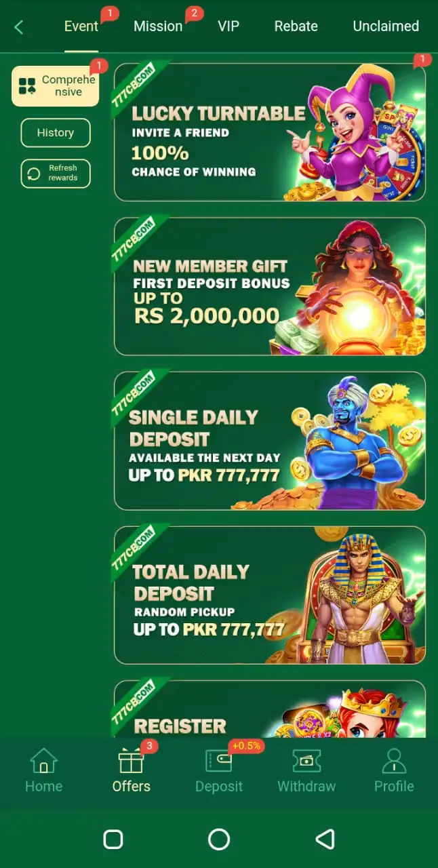Select the Comprehensive category button
438x868 pixels.
click(56, 86)
